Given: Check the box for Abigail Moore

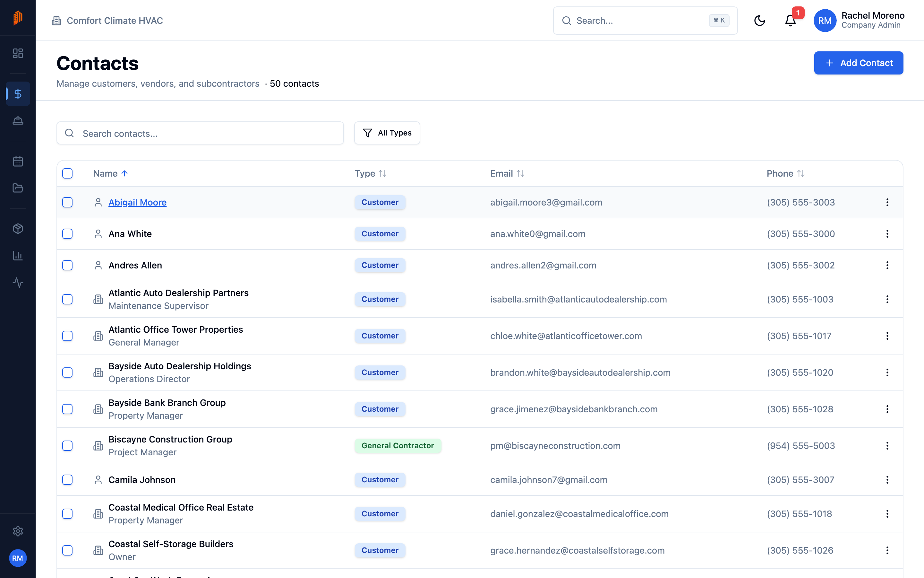Looking at the screenshot, I should click(x=68, y=202).
